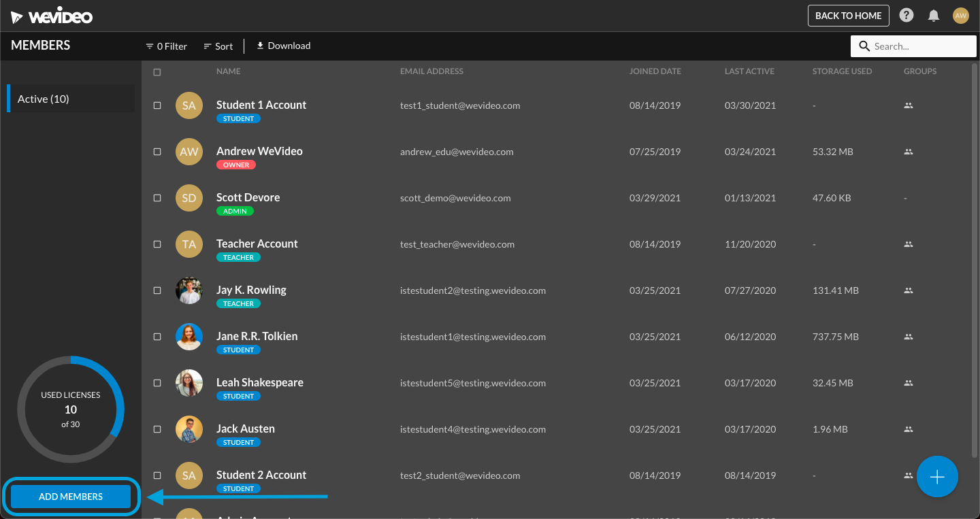Click the BACK TO HOME button
The image size is (980, 519).
(x=848, y=16)
